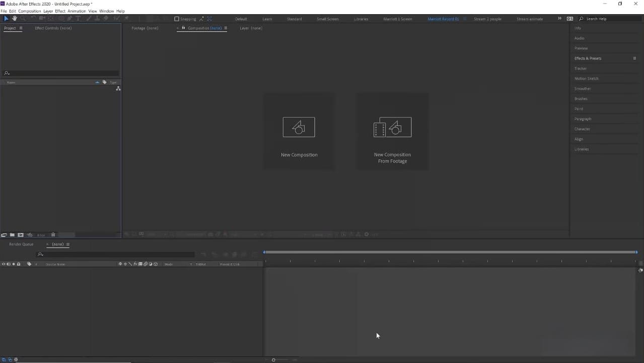644x363 pixels.
Task: Click the 3D layer switch column icon
Action: point(156,264)
